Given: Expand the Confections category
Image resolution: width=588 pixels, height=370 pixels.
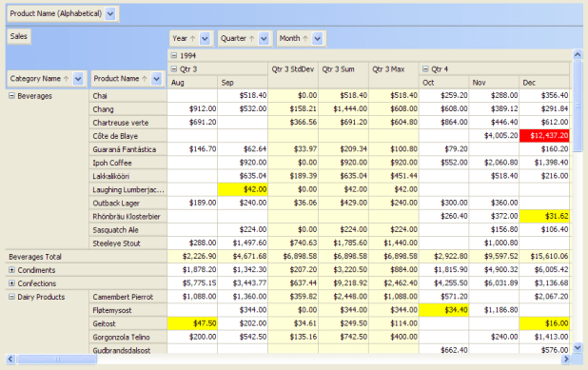Looking at the screenshot, I should click(11, 283).
